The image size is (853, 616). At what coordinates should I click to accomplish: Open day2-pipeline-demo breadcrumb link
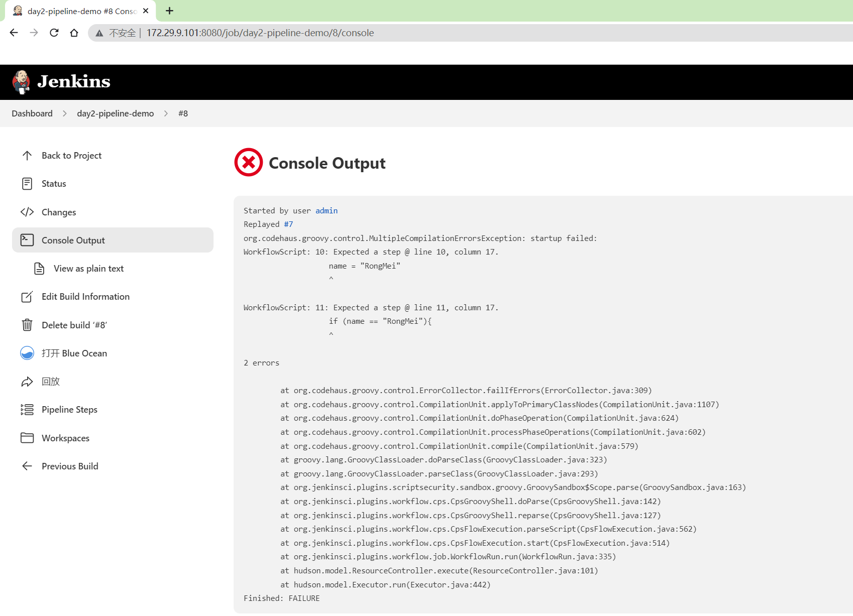pyautogui.click(x=116, y=113)
